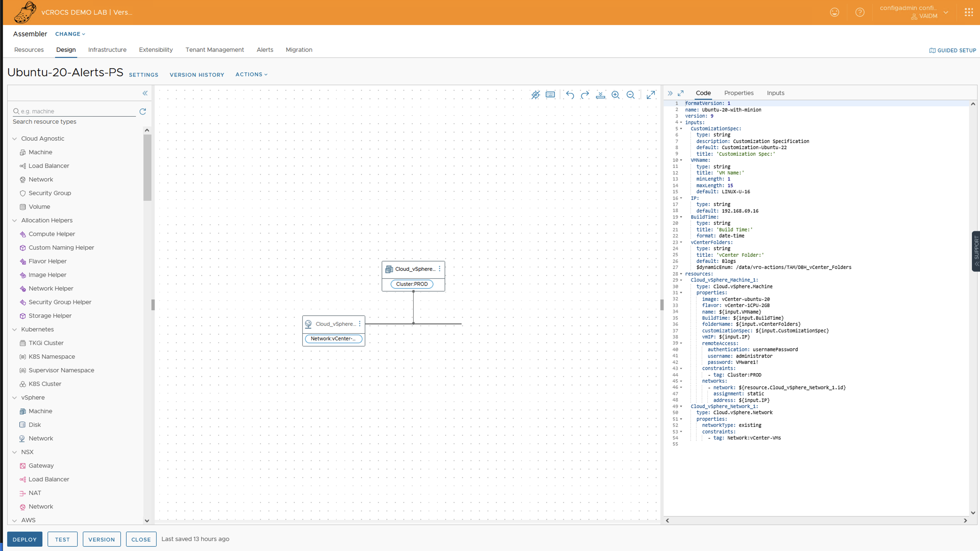Open keyboard shortcuts icon on canvas toolbar
Screen dimensions: 980x551
coord(550,95)
